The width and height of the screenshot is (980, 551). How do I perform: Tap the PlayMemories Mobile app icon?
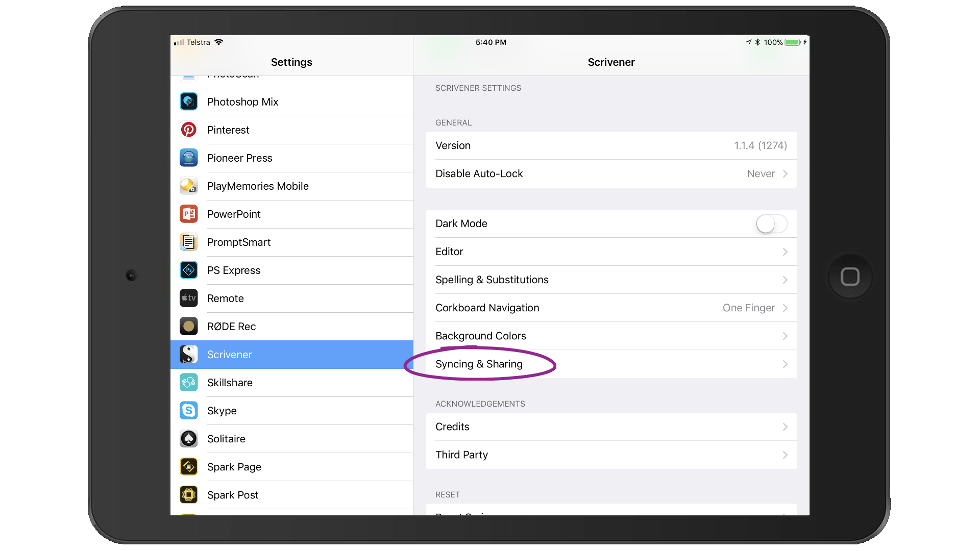pos(189,186)
